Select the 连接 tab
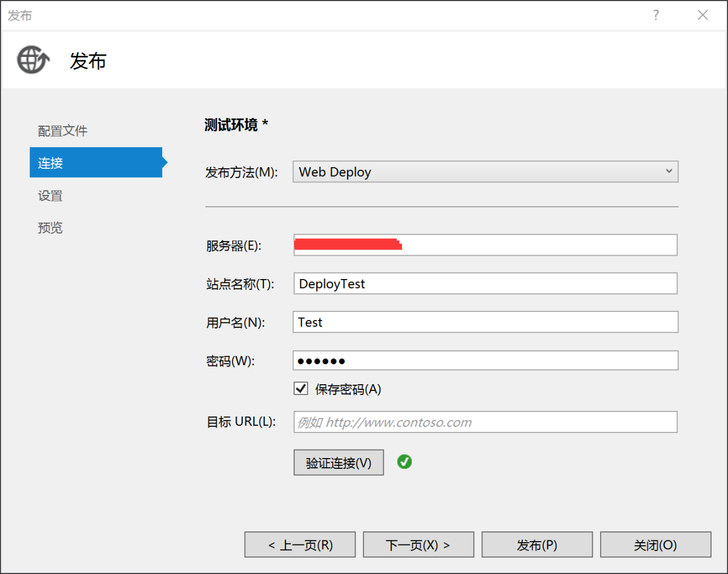Screen dimensions: 728x574 [x=96, y=163]
